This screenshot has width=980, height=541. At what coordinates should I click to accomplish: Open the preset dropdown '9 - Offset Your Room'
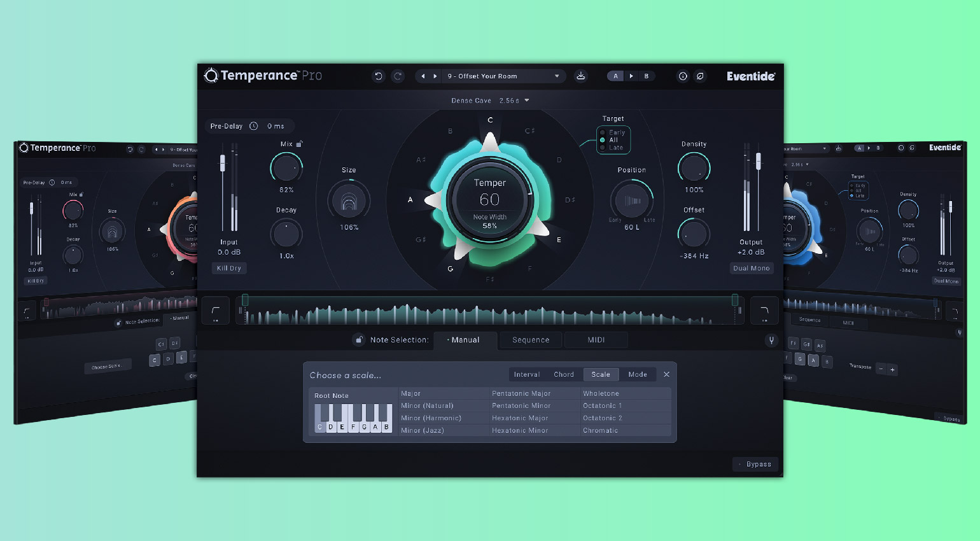[503, 76]
